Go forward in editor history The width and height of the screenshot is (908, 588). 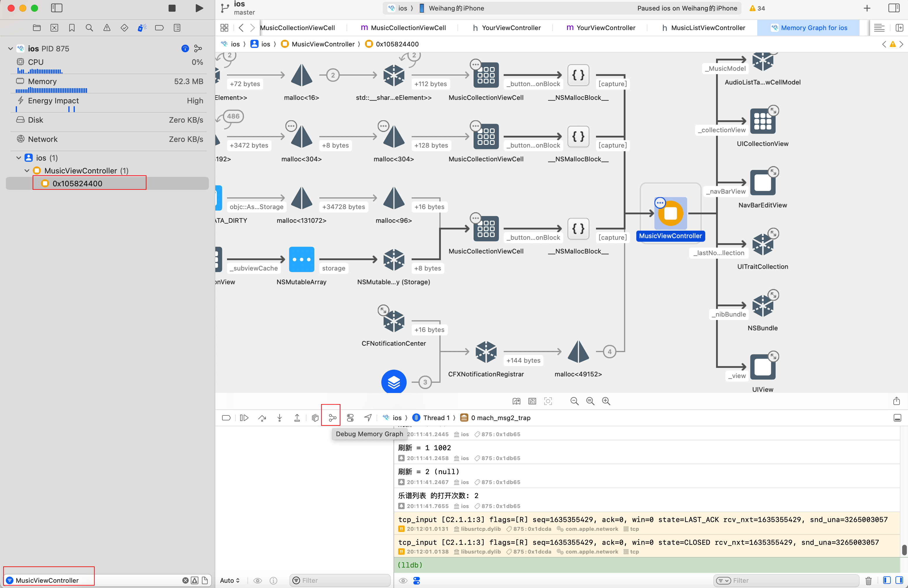252,28
